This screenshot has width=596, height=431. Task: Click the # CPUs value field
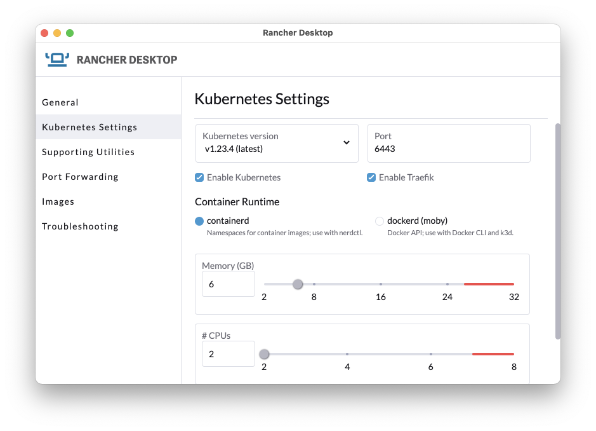pyautogui.click(x=228, y=354)
